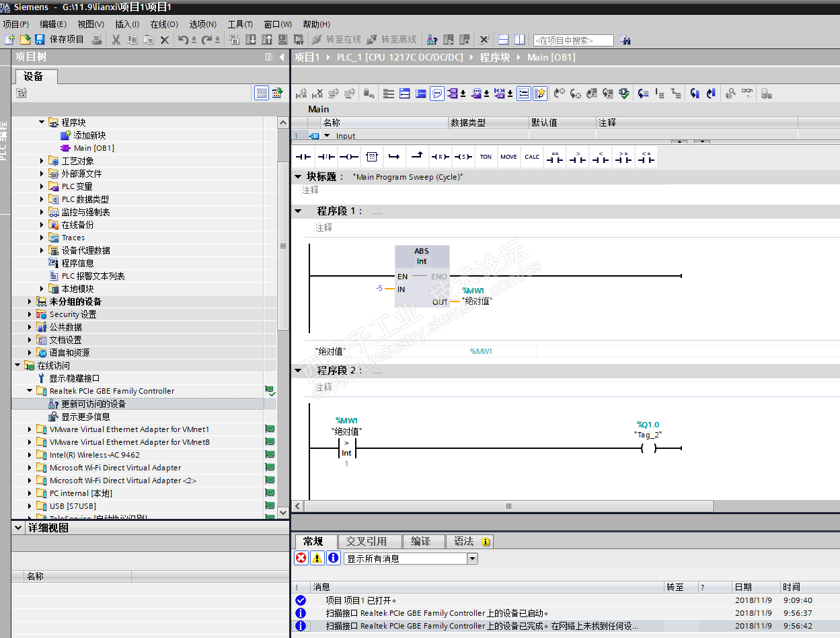Screen dimensions: 840x638
Task: Insert reset coil (R) instruction
Action: click(441, 157)
